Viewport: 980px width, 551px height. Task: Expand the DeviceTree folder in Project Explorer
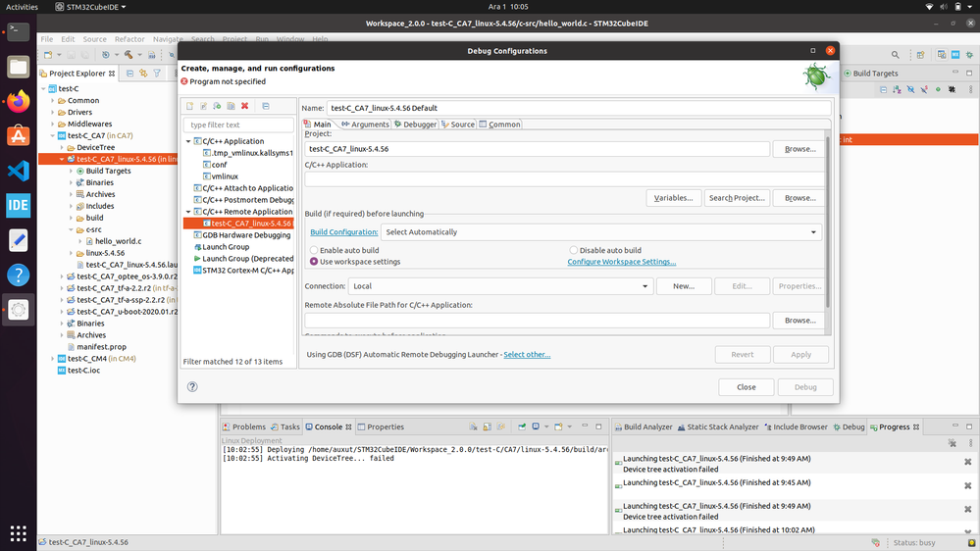click(62, 147)
